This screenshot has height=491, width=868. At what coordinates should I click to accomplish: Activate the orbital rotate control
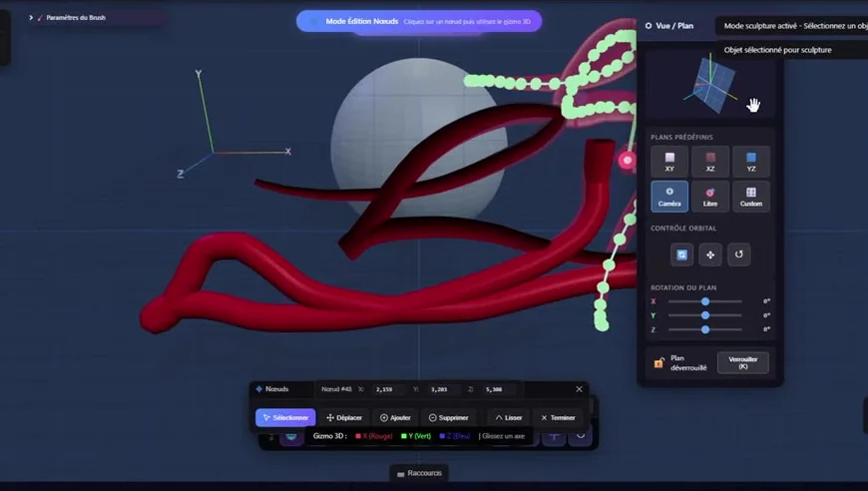[x=681, y=254]
